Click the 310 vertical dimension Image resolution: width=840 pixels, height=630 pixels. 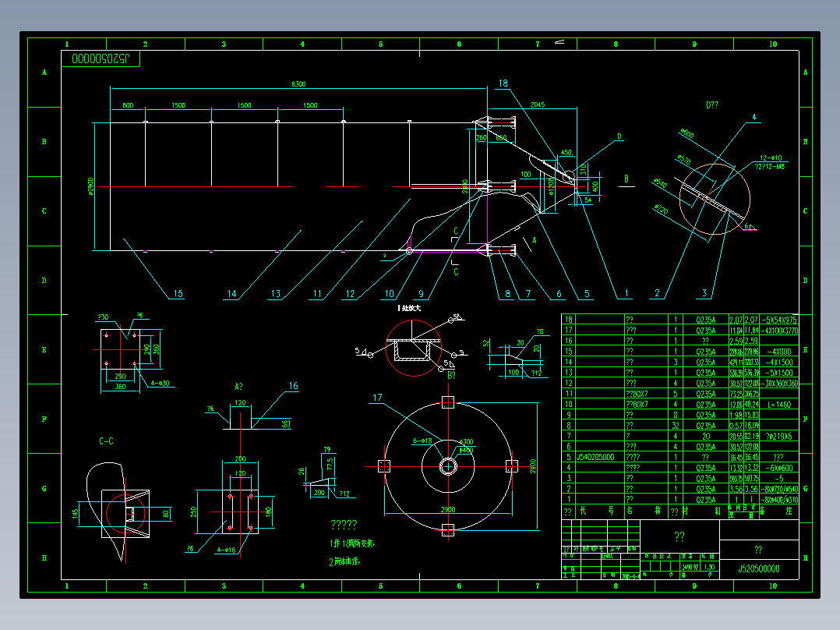[x=583, y=169]
